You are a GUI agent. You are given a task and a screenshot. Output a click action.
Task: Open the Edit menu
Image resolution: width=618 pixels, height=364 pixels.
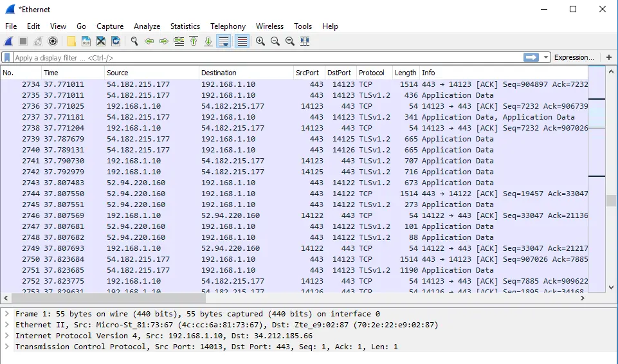coord(33,26)
